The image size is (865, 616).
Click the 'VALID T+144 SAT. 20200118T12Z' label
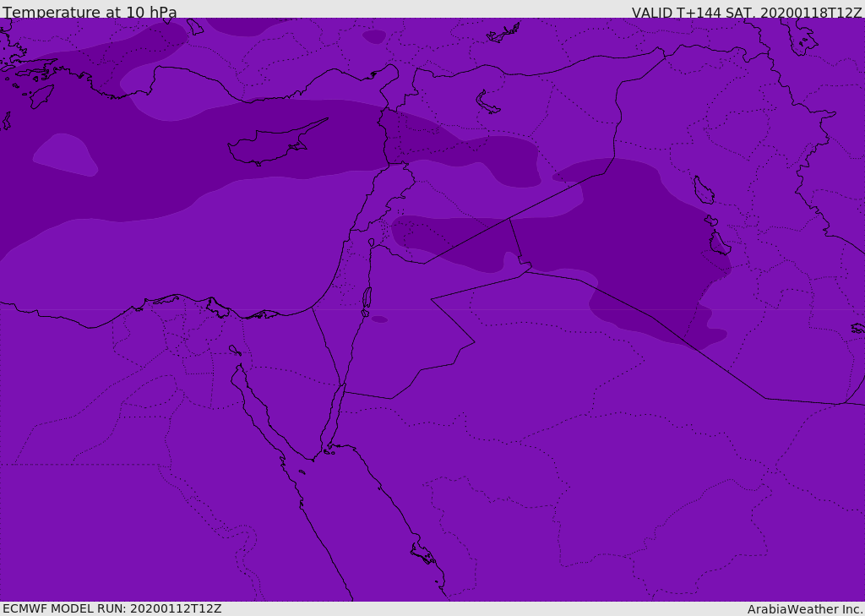coord(747,12)
